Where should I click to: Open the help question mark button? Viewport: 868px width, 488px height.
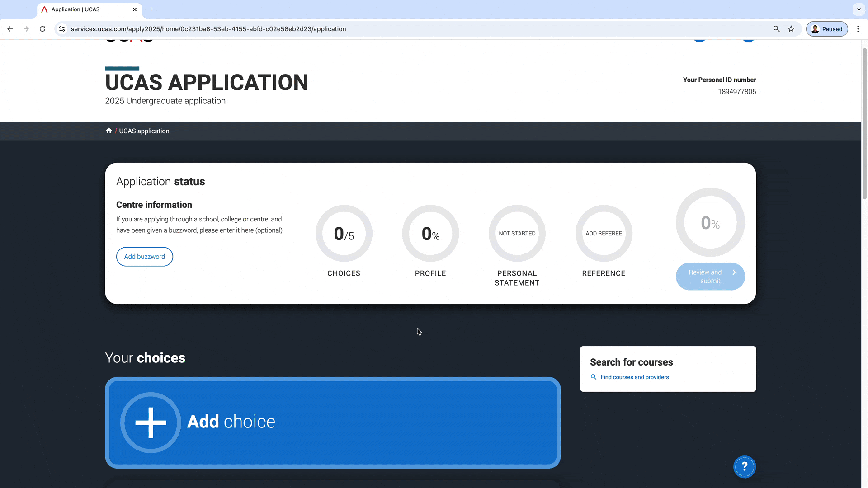point(745,467)
